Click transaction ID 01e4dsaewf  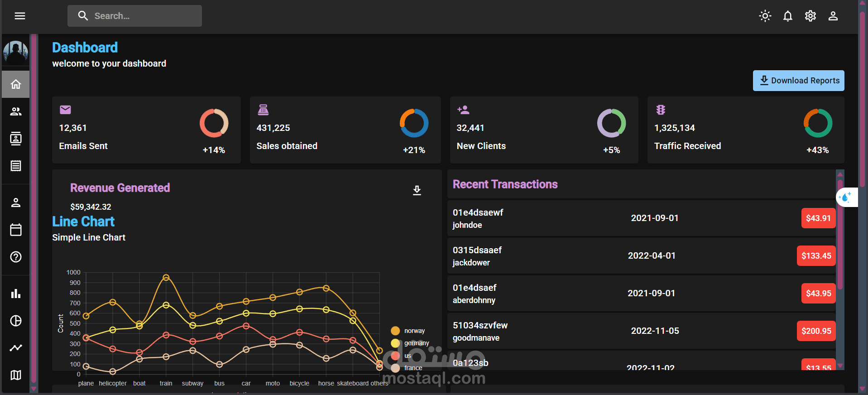pos(478,212)
